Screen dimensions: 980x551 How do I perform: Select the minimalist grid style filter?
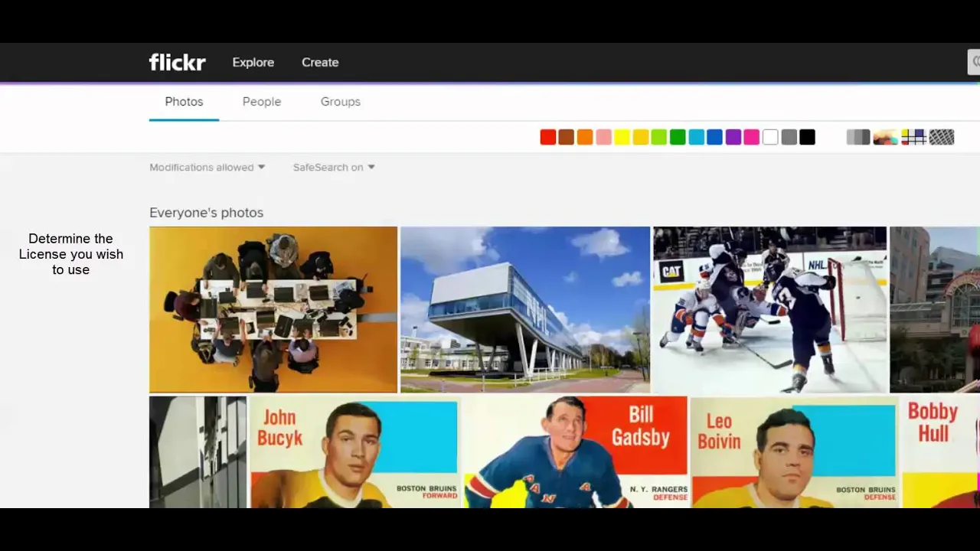pyautogui.click(x=913, y=137)
